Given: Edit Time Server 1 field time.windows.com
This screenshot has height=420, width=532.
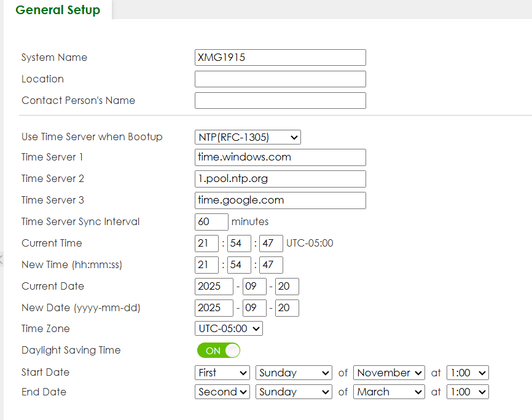Looking at the screenshot, I should [280, 157].
